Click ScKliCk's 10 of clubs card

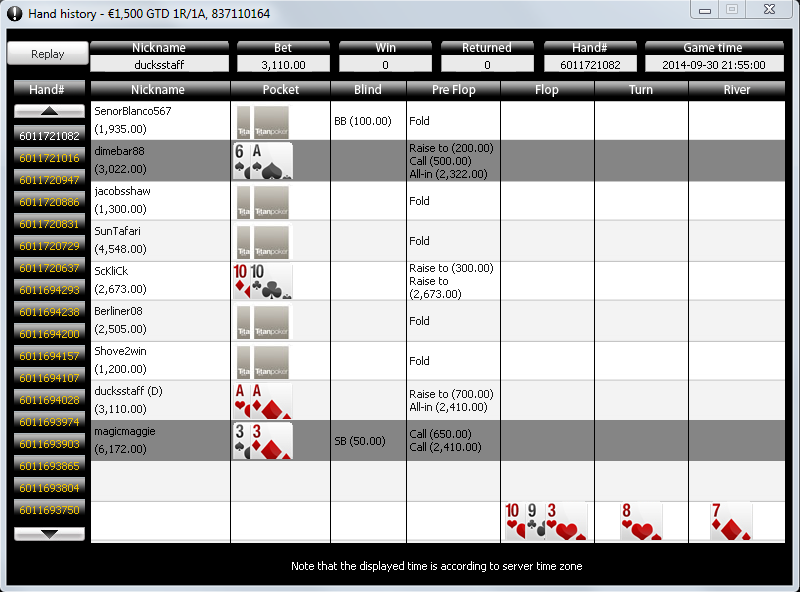click(x=271, y=281)
